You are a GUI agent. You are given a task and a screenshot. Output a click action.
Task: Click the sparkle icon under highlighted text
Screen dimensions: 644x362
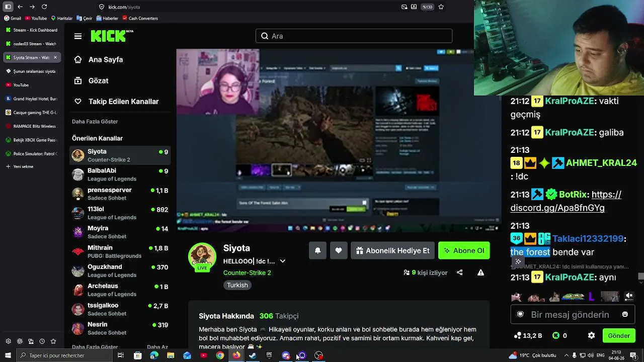(x=518, y=261)
